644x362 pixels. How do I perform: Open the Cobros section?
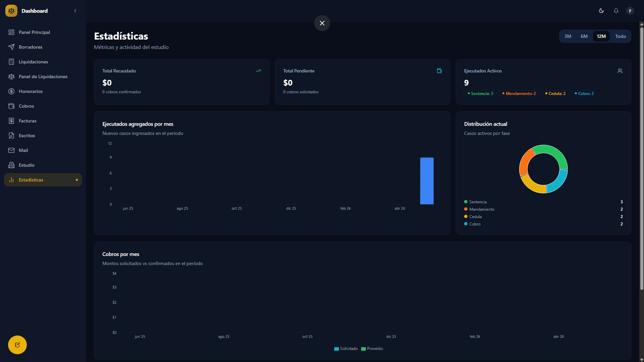point(43,106)
